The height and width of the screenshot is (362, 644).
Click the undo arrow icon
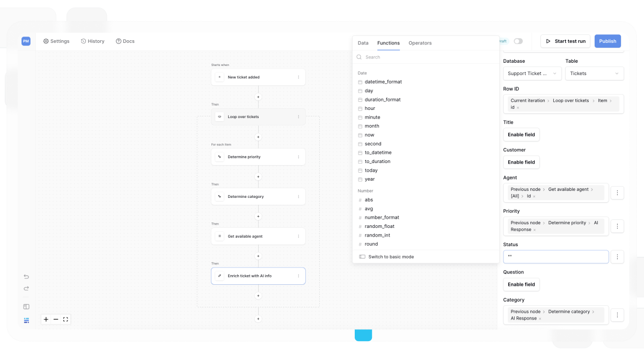(26, 277)
